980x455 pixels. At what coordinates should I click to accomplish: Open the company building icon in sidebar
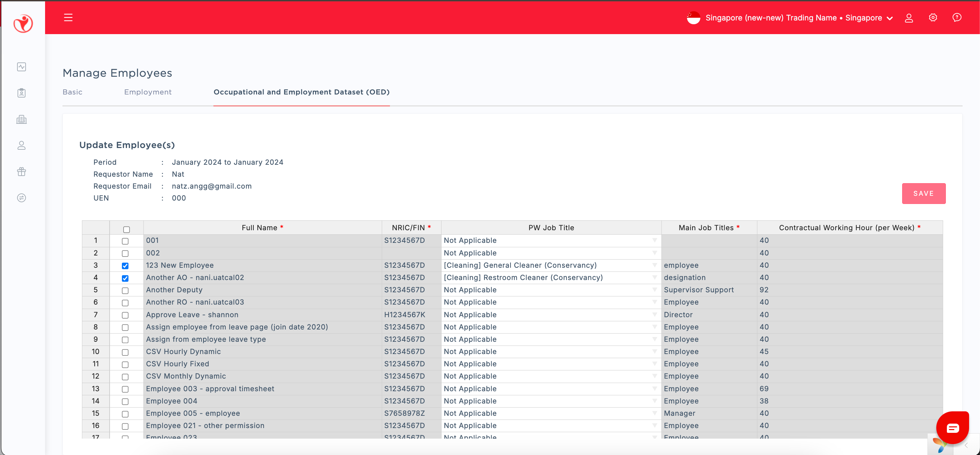[x=22, y=119]
